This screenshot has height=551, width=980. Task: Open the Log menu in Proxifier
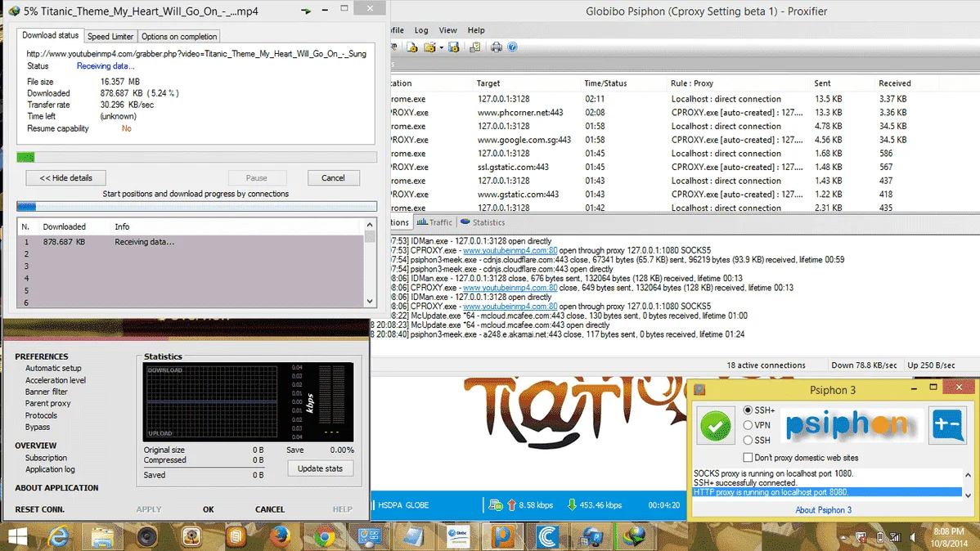421,30
